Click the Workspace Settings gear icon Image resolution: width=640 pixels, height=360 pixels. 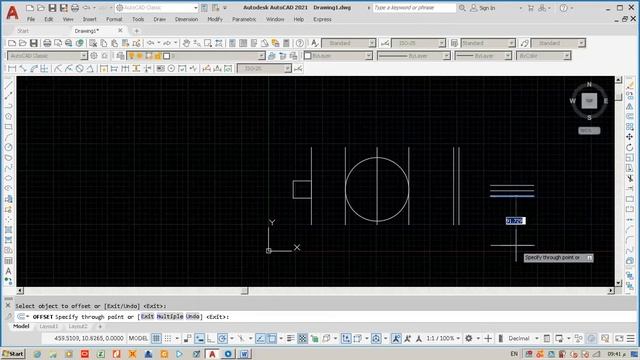[94, 56]
